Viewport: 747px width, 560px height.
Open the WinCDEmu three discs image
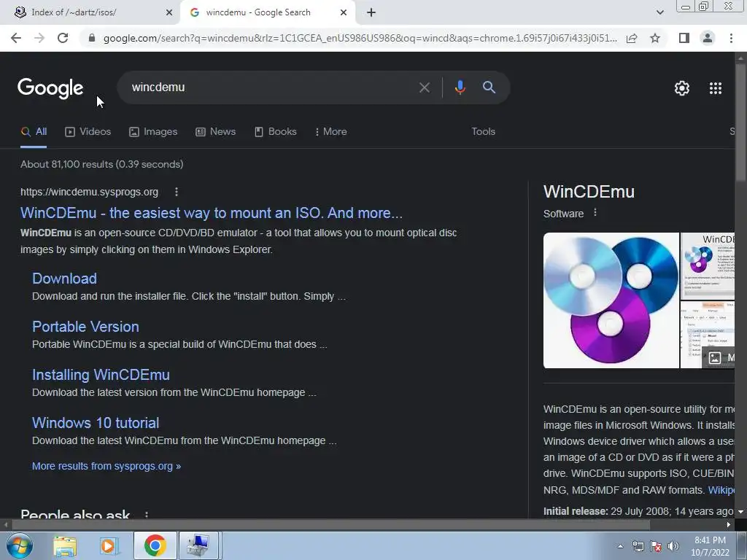pos(611,300)
